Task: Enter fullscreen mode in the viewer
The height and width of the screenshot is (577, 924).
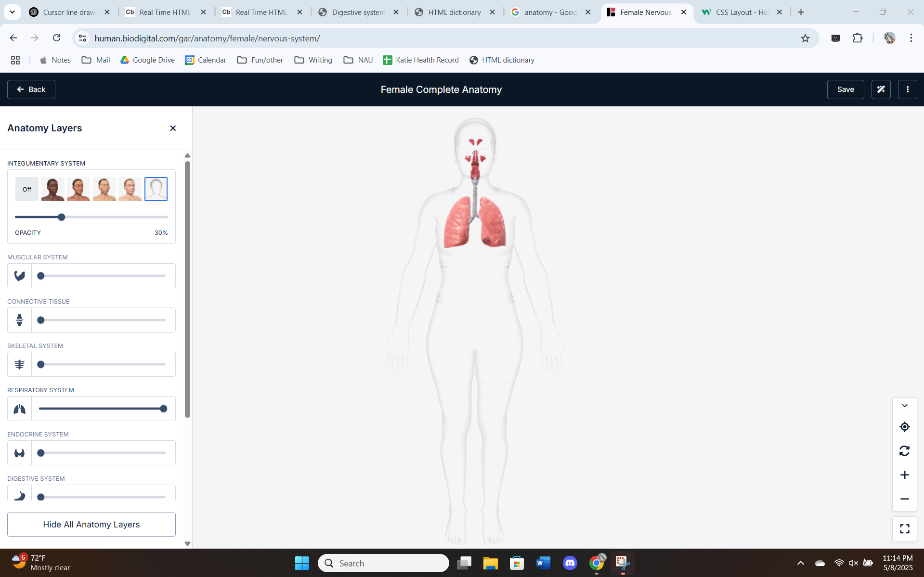Action: coord(904,529)
